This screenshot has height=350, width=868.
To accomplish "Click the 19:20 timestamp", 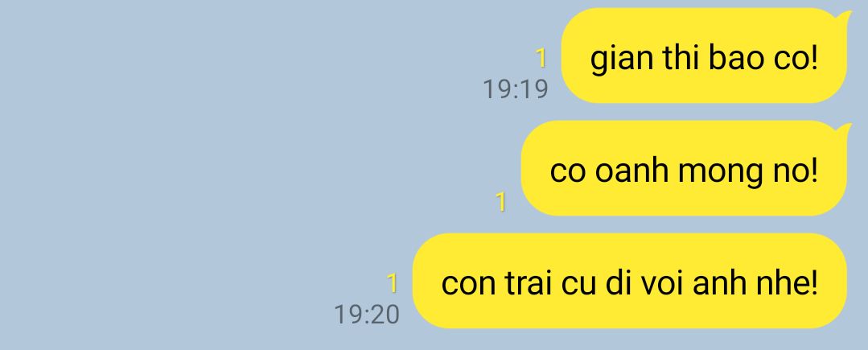I will 367,315.
